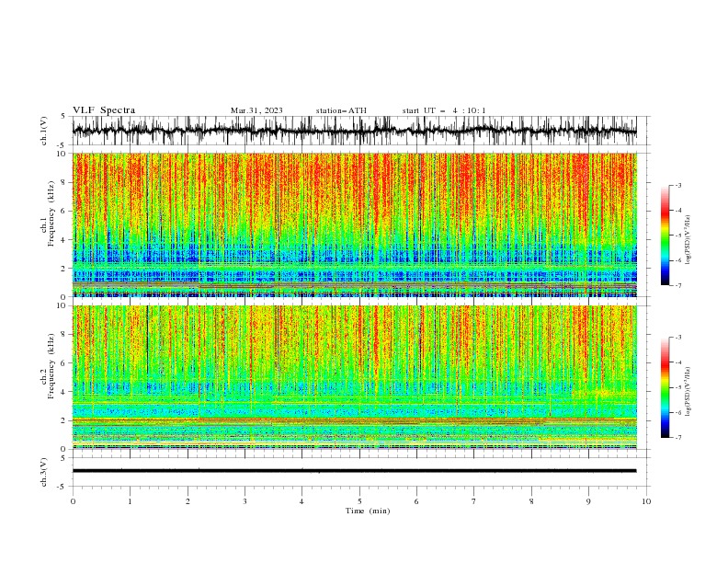
Task: Click the "2" kHz tick of ch.2 spectrogram
Action: point(63,420)
